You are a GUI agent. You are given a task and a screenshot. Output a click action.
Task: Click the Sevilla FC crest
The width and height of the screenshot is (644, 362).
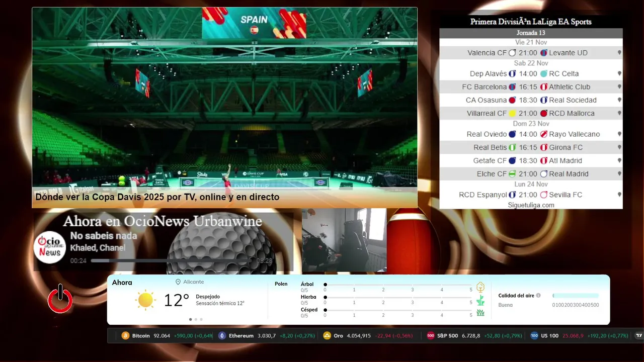pyautogui.click(x=544, y=195)
